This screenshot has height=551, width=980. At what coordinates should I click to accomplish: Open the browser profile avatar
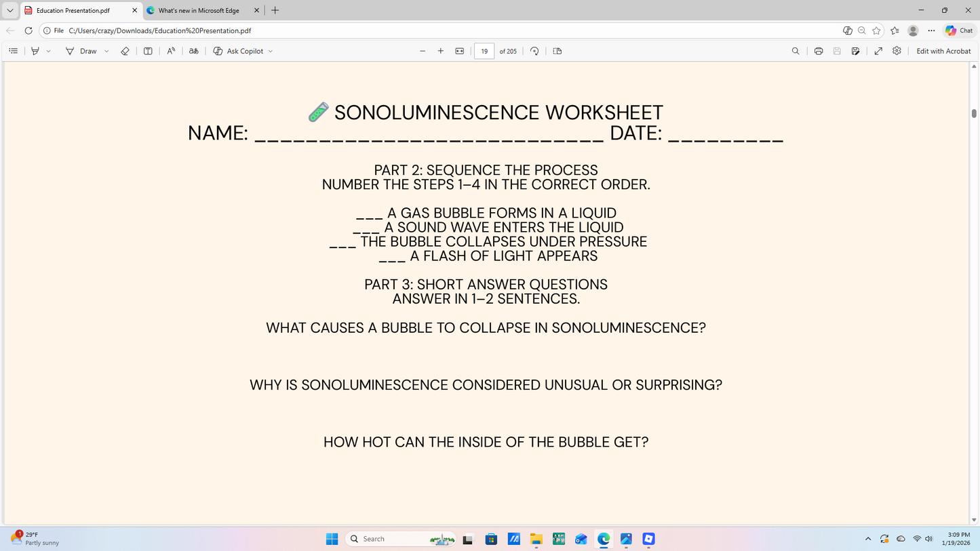pyautogui.click(x=913, y=30)
